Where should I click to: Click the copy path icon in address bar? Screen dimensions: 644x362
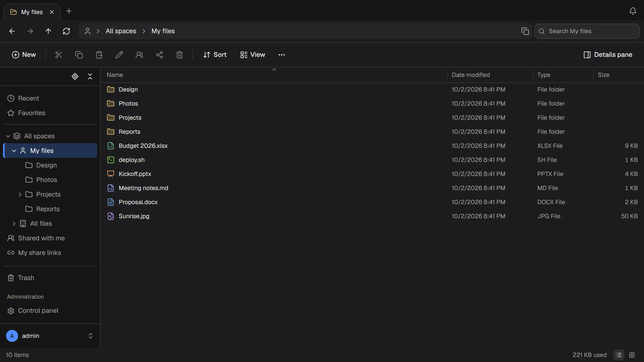525,31
